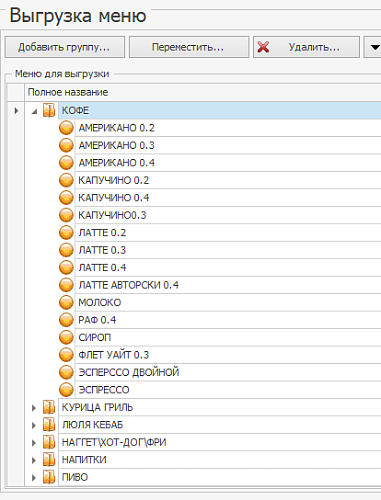This screenshot has height=500, width=381.
Task: Select the АМЕРИКАНО 0.3 item
Action: point(228,145)
